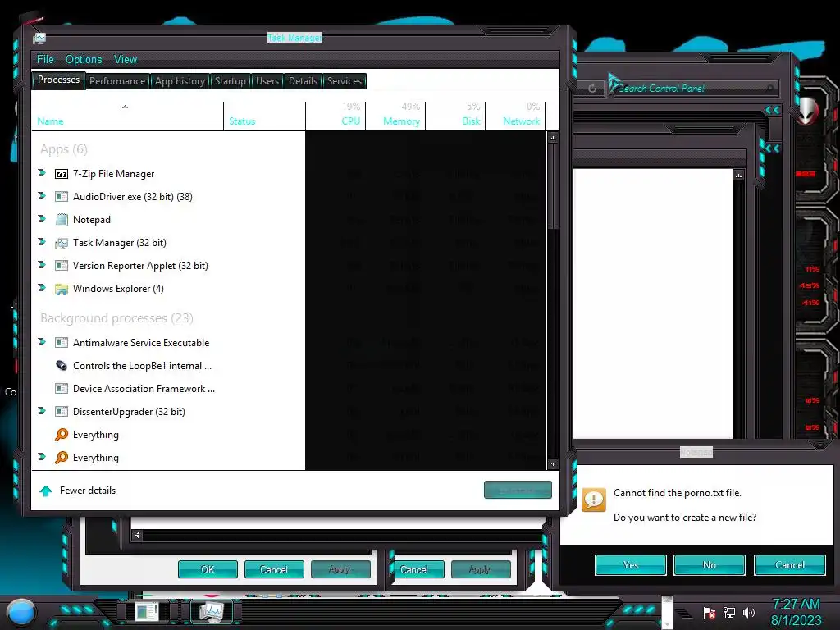840x630 pixels.
Task: Expand the Notepad process row
Action: (x=42, y=218)
